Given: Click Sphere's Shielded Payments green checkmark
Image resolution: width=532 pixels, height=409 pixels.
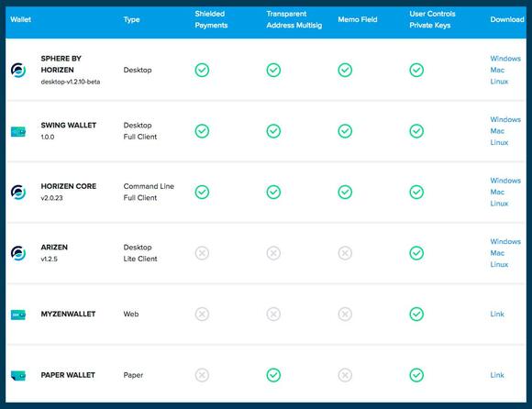Looking at the screenshot, I should [x=202, y=71].
